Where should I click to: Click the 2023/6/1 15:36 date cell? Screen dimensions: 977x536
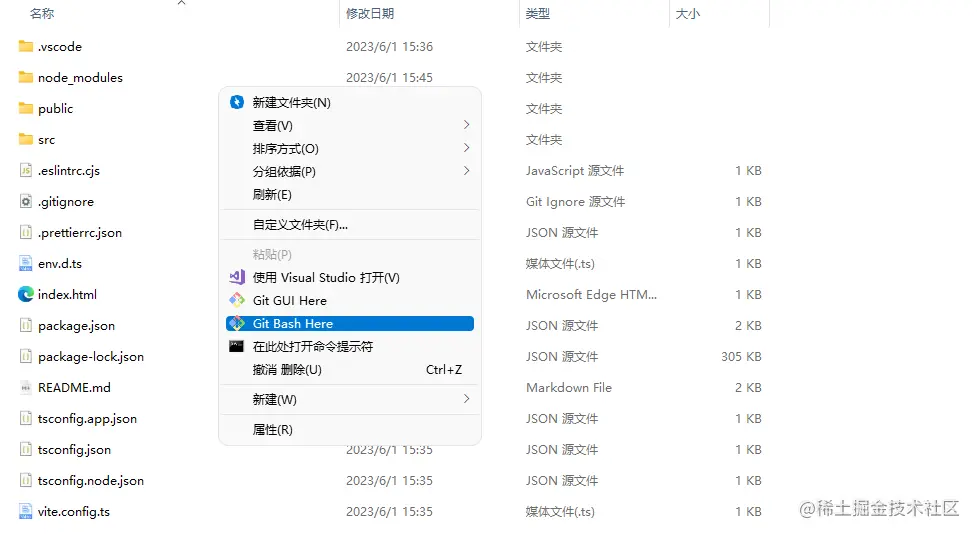(389, 47)
